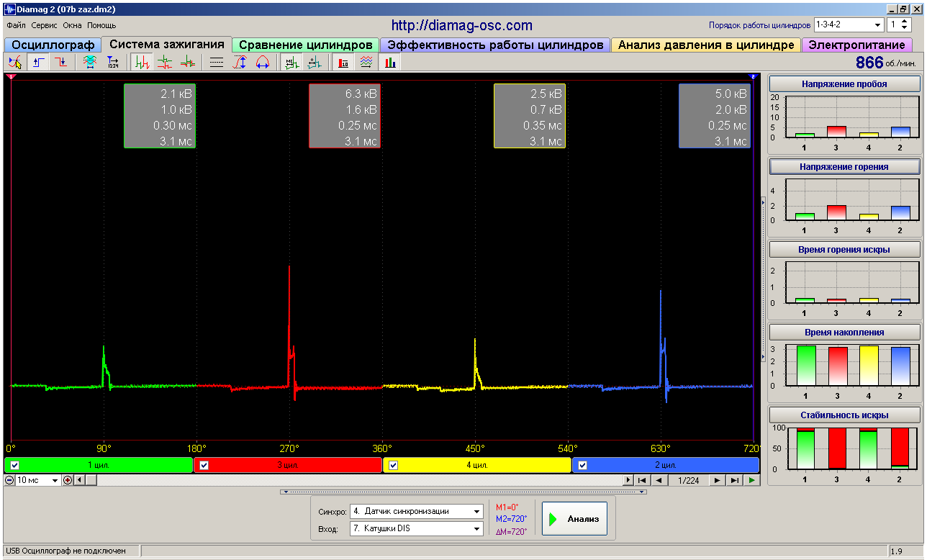Decrease the cylinder number spinner value

point(905,28)
